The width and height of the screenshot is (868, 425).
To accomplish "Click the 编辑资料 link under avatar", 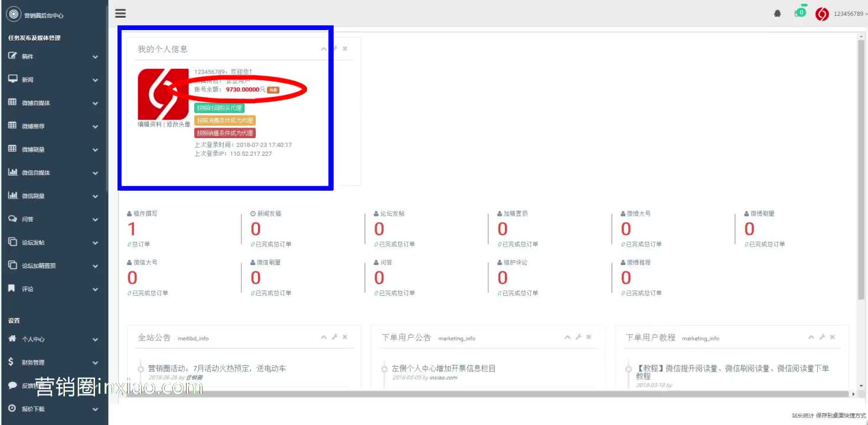I will (150, 125).
